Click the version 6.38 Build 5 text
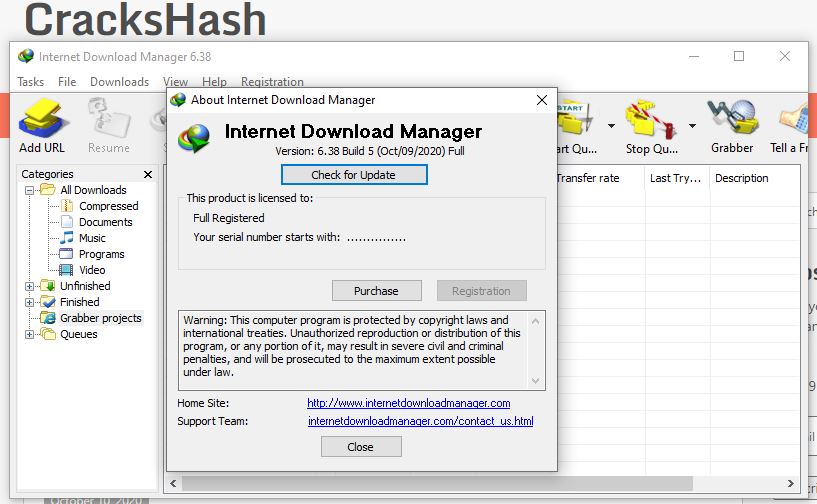This screenshot has width=817, height=504. coord(370,151)
